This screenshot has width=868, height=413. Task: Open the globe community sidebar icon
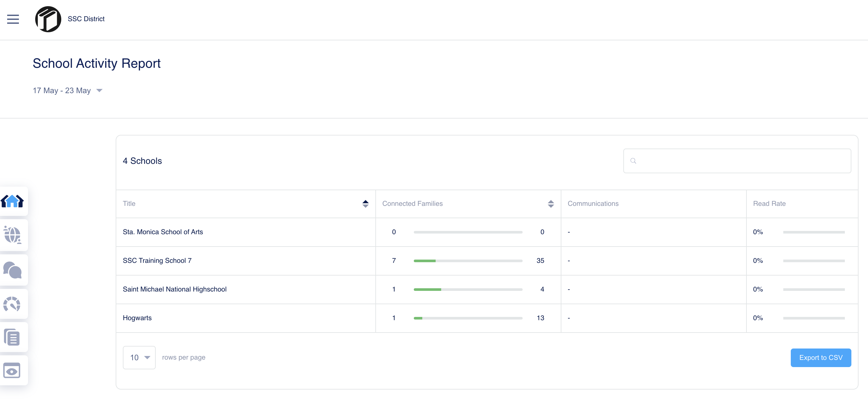pyautogui.click(x=12, y=235)
